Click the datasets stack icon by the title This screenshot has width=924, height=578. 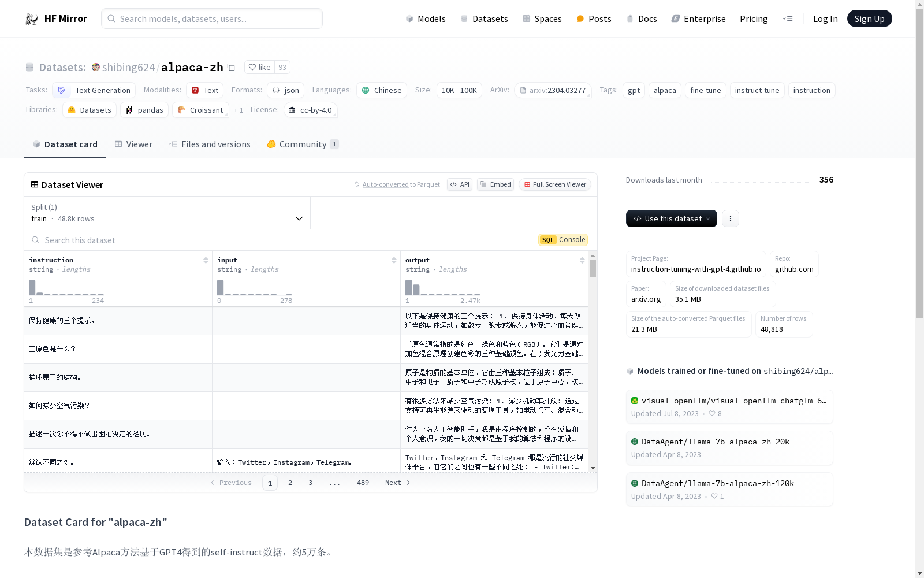(29, 67)
